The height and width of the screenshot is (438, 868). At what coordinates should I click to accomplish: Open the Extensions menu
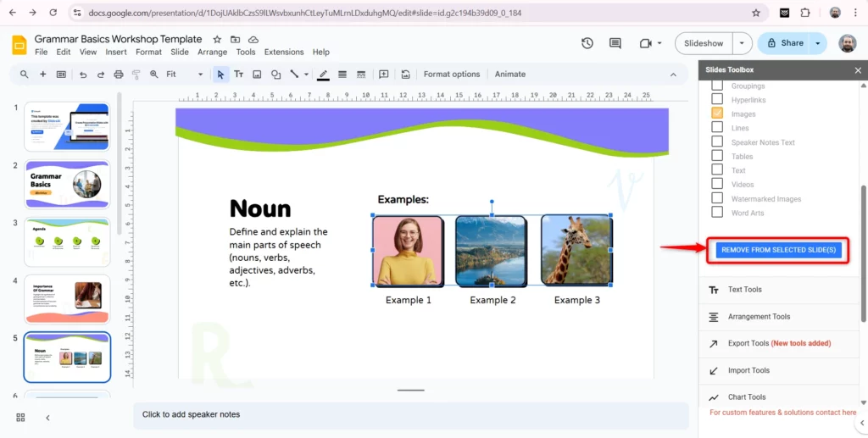(x=283, y=52)
